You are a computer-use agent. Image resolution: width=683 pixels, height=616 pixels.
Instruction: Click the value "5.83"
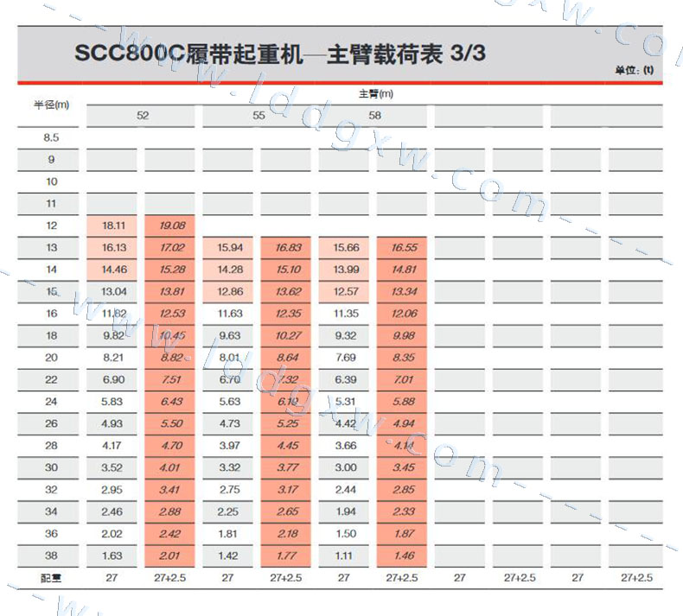click(x=112, y=402)
